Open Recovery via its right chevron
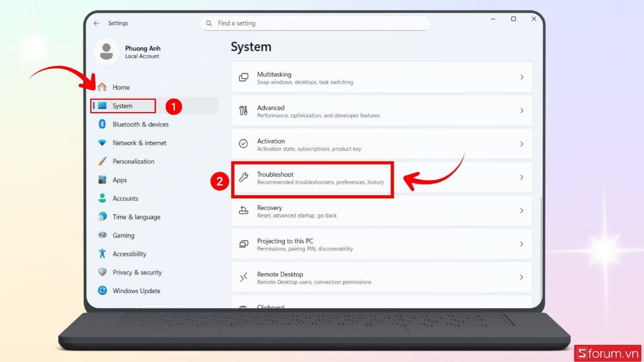The width and height of the screenshot is (644, 362). [x=522, y=210]
